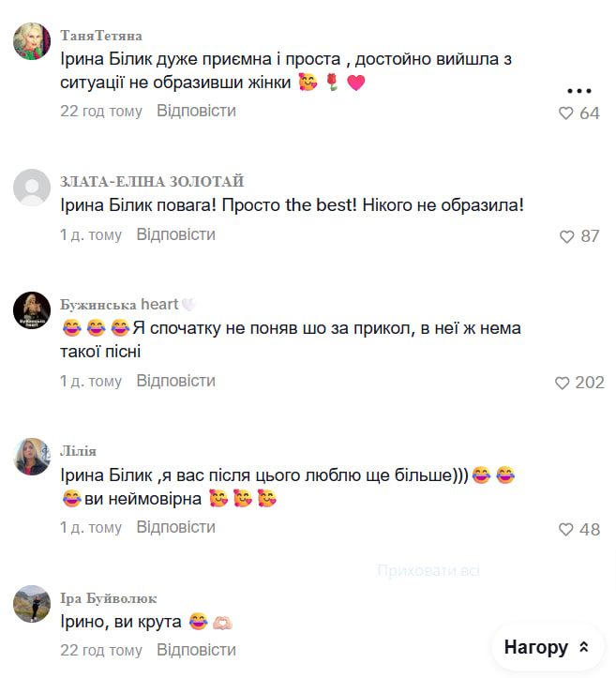Image resolution: width=616 pixels, height=678 pixels.
Task: Open ТаняТетяна's profile avatar
Action: [32, 41]
